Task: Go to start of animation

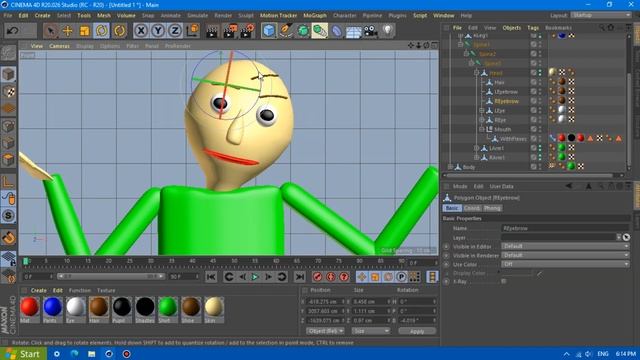Action: [211, 277]
